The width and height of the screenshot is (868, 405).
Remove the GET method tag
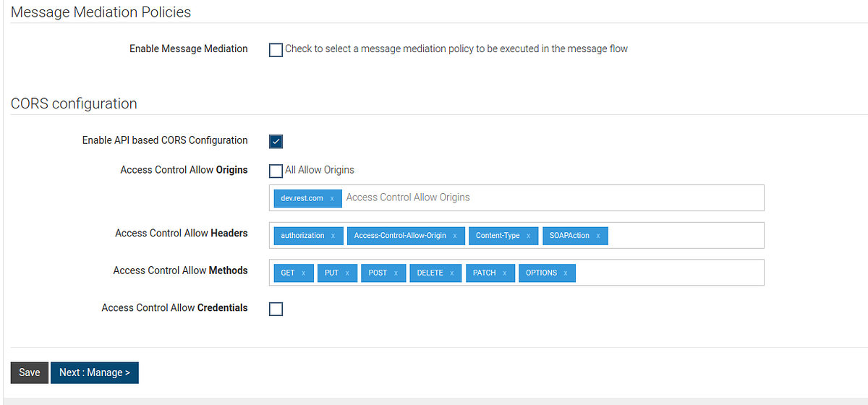point(303,273)
